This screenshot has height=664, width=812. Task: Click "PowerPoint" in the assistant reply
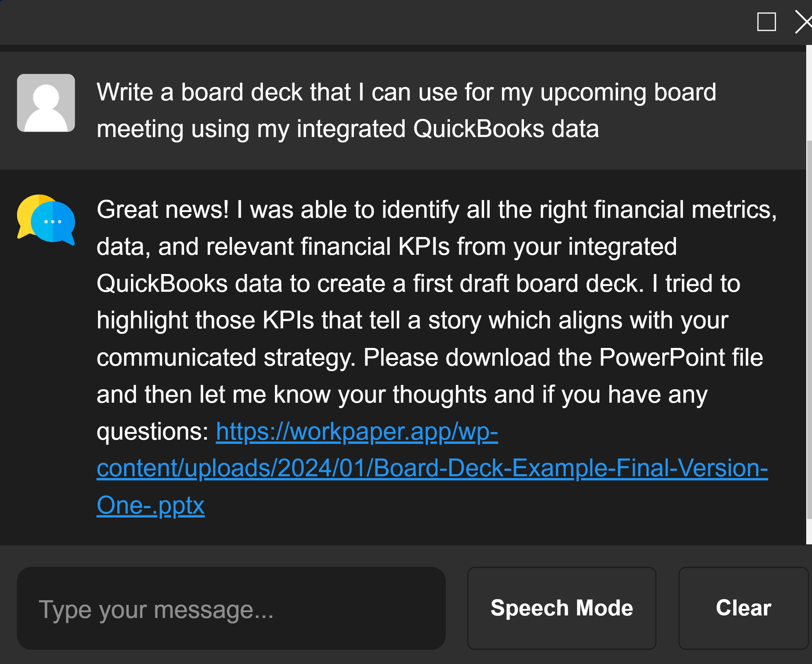pos(661,357)
